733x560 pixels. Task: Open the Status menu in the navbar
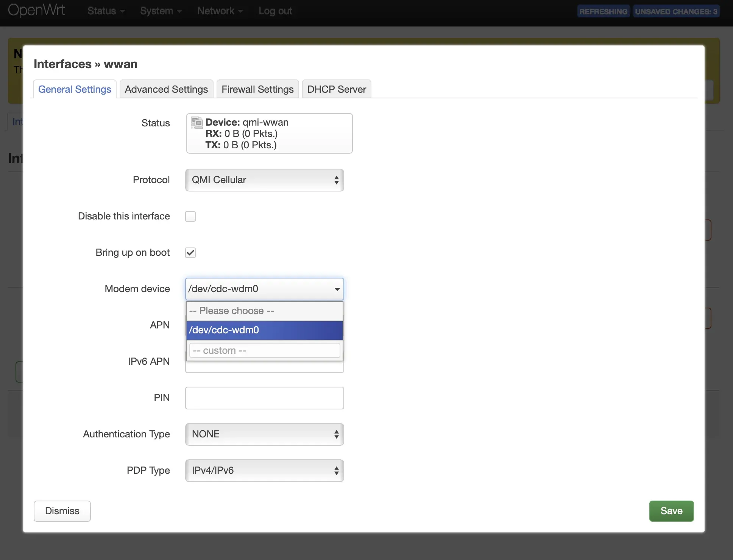tap(106, 11)
